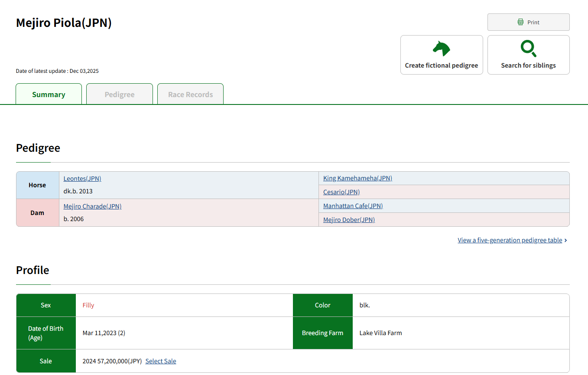Image resolution: width=588 pixels, height=375 pixels.
Task: Click chevron beside five-generation pedigree link
Action: 566,240
